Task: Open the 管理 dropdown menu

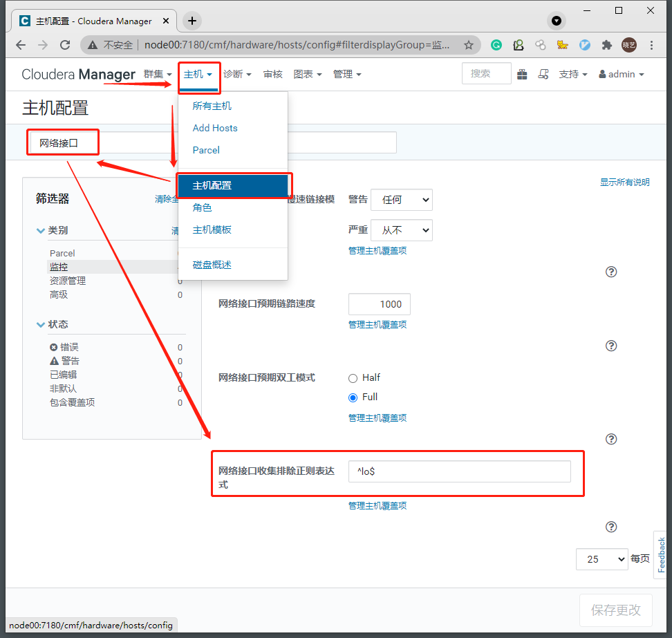Action: (x=347, y=74)
